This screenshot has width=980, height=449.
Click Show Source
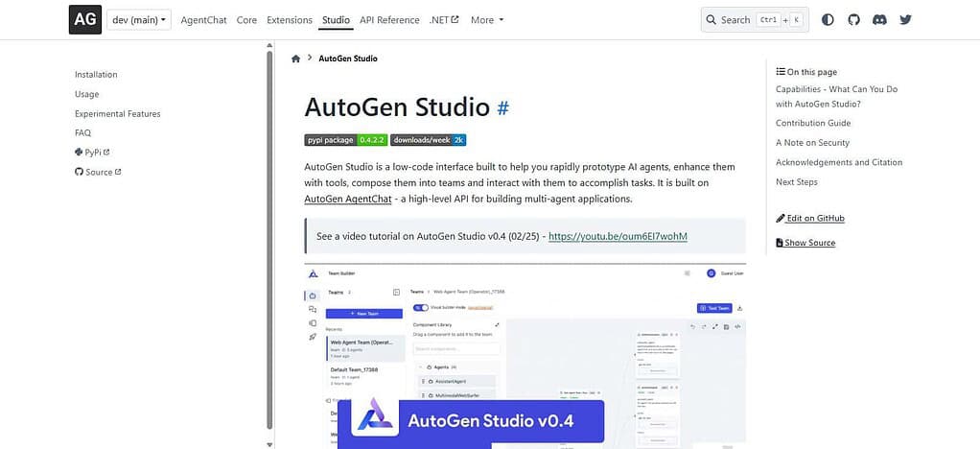pyautogui.click(x=805, y=243)
